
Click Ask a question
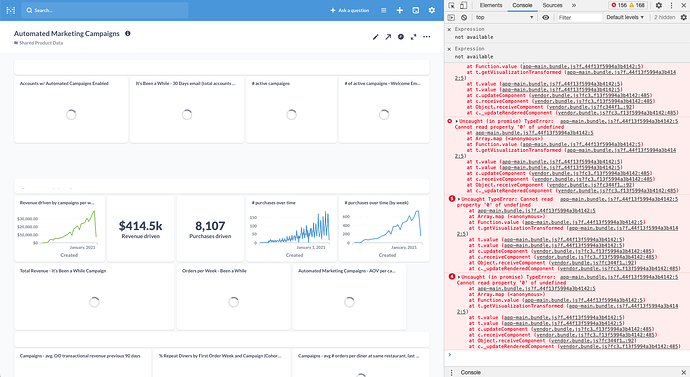(349, 10)
